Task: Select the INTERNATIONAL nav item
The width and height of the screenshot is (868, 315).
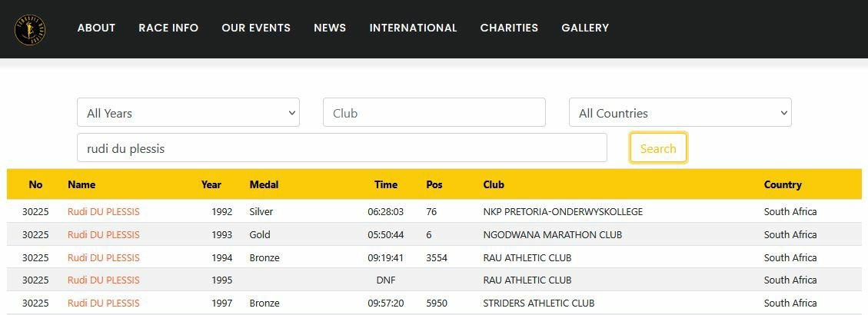Action: click(x=413, y=28)
